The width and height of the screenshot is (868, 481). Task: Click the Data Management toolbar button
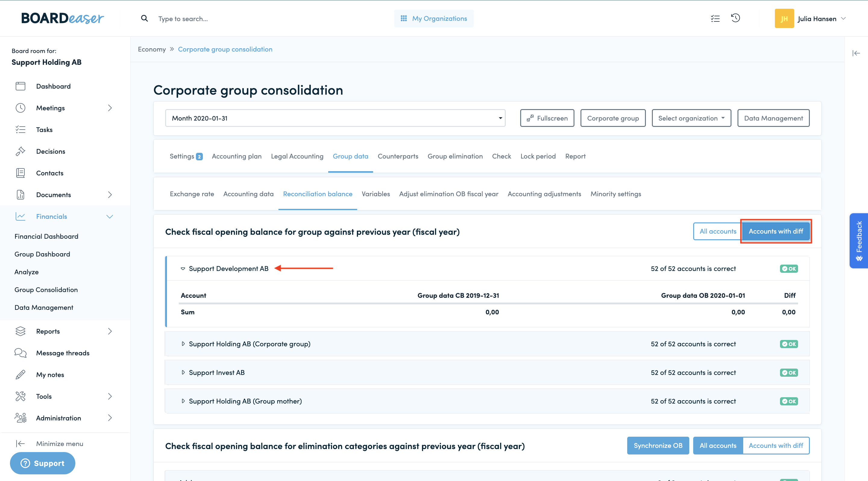tap(773, 118)
